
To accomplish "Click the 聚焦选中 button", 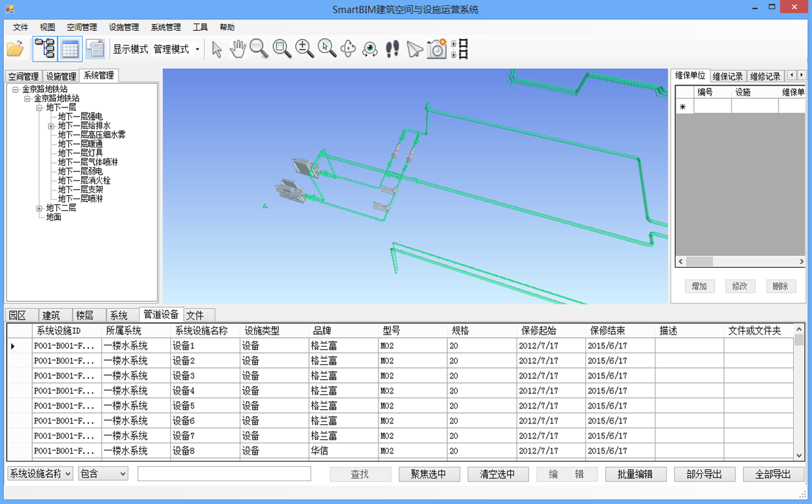I will 428,475.
